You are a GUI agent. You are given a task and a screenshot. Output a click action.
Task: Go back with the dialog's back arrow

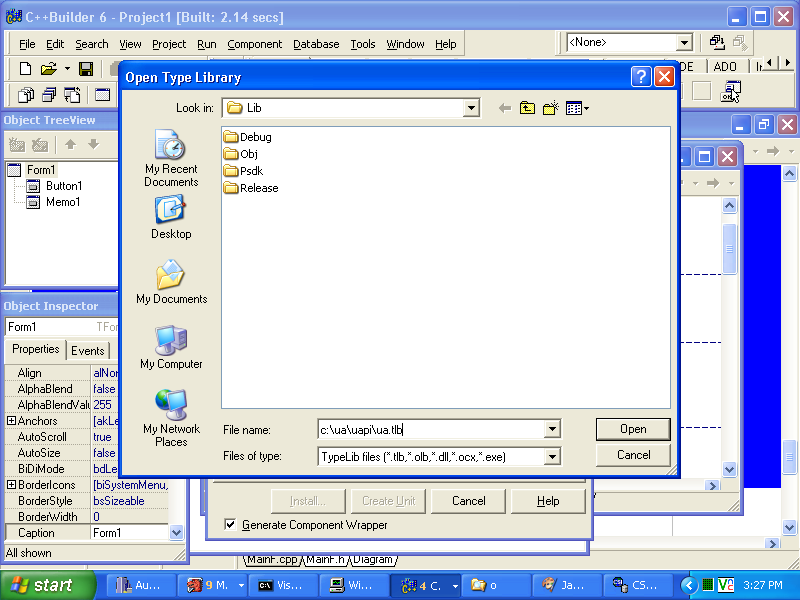tap(505, 108)
